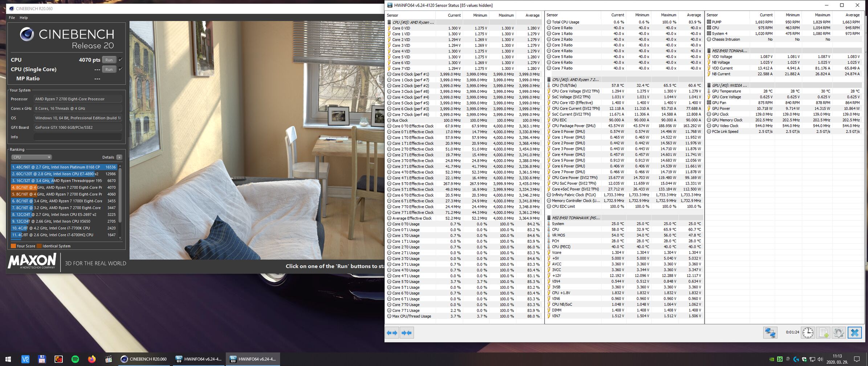The image size is (868, 366).
Task: Click the Cinebench logo sphere icon
Action: point(27,34)
